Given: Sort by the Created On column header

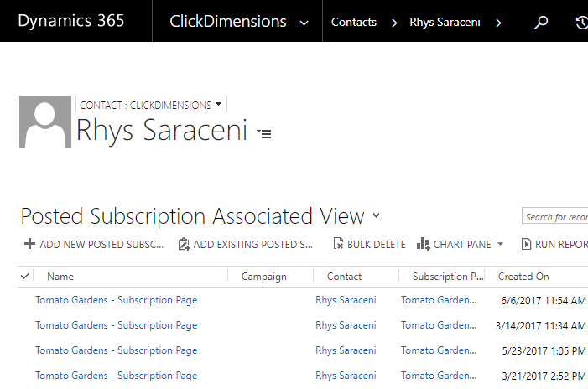Looking at the screenshot, I should coord(523,277).
